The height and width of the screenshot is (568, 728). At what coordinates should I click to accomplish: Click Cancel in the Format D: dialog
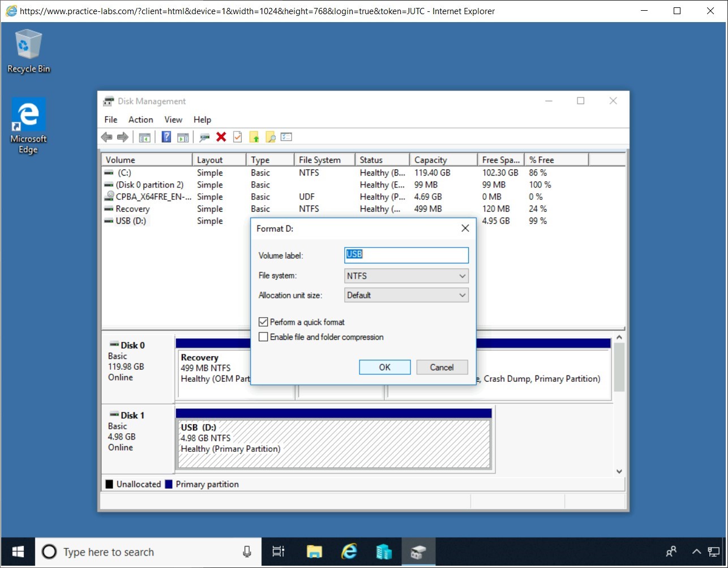tap(442, 367)
